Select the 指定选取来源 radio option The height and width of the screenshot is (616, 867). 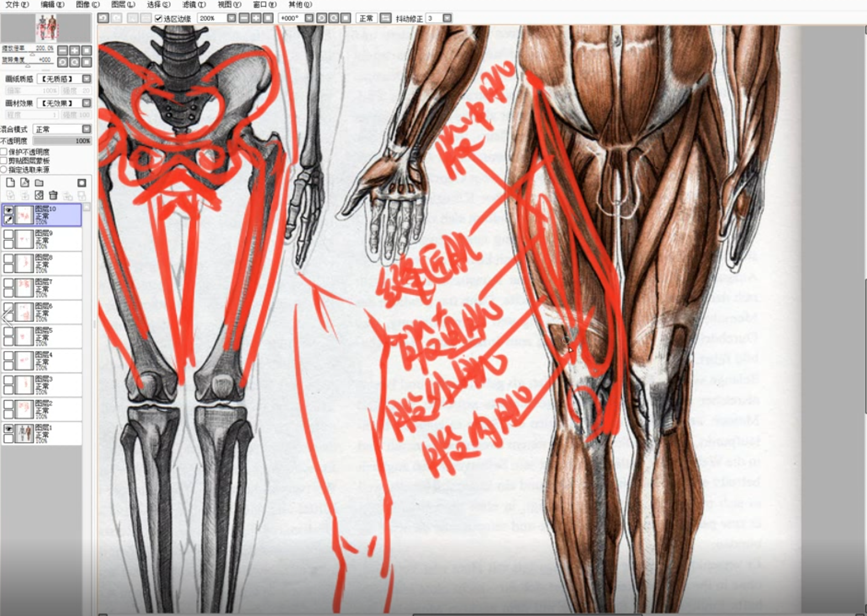tap(4, 169)
